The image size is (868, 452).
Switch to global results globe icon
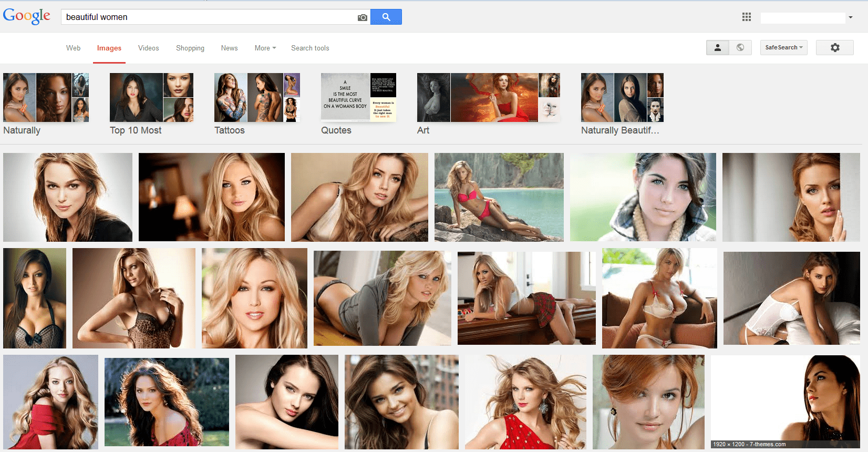click(740, 47)
